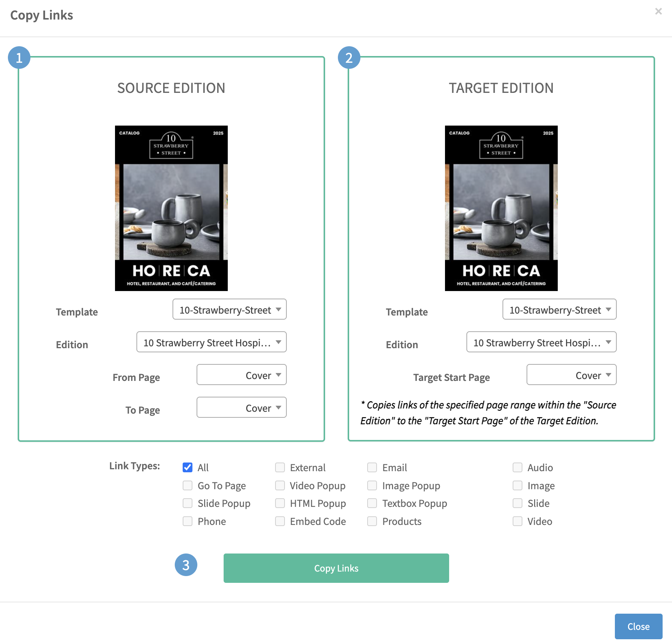The height and width of the screenshot is (643, 672).
Task: Click the step 3 circle badge
Action: click(186, 565)
